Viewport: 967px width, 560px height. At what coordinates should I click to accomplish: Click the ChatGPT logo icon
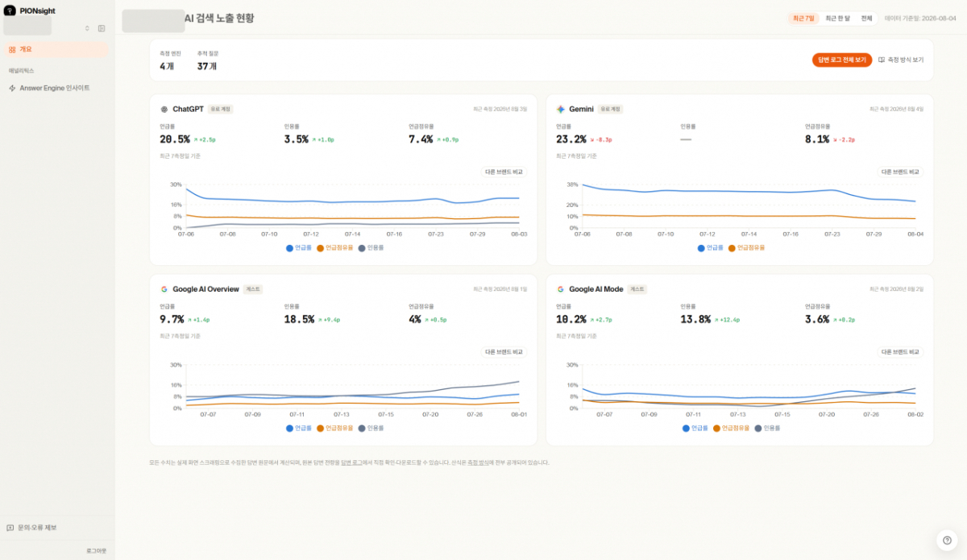(164, 109)
